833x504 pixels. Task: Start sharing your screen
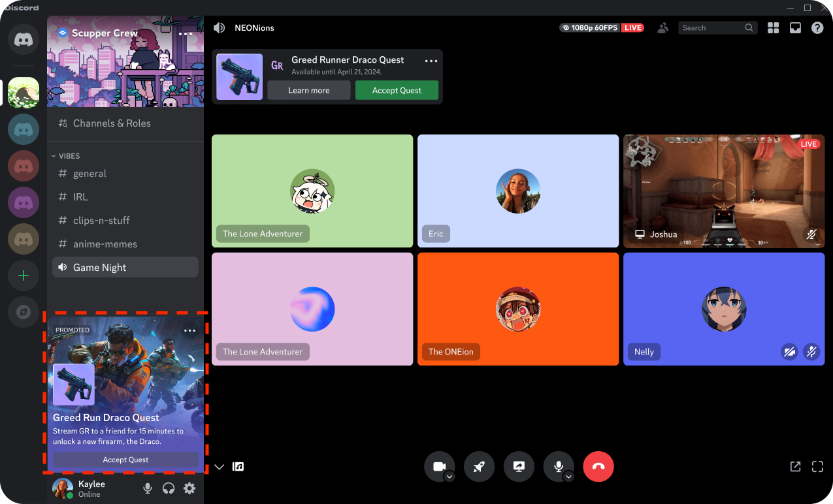pos(519,466)
